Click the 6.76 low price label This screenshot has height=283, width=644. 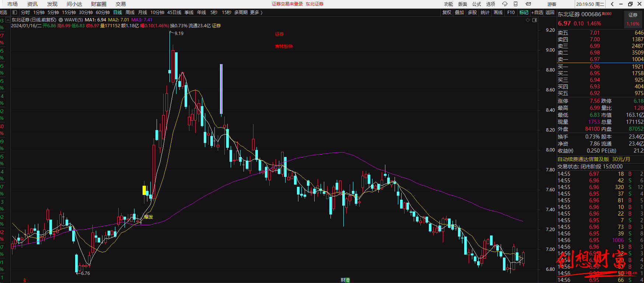(85, 273)
